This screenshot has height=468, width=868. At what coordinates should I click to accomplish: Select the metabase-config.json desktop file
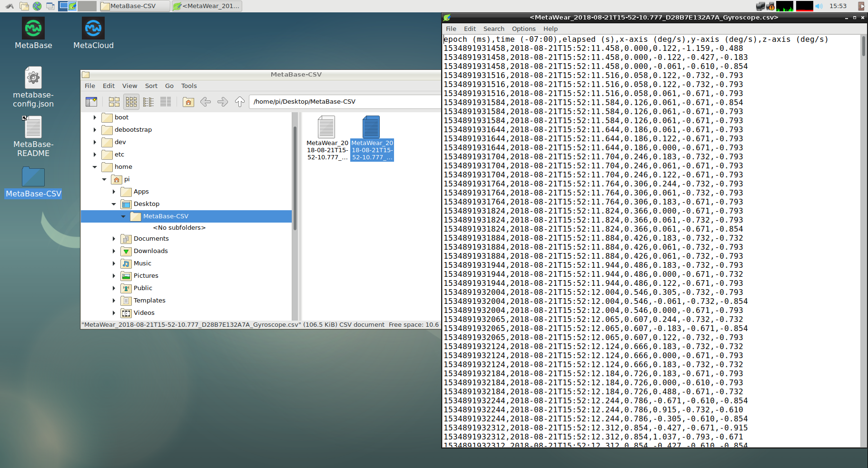click(33, 87)
